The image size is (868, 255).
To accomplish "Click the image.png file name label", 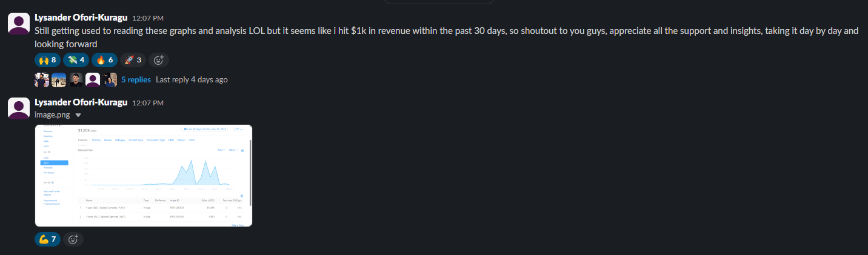I will click(x=52, y=114).
